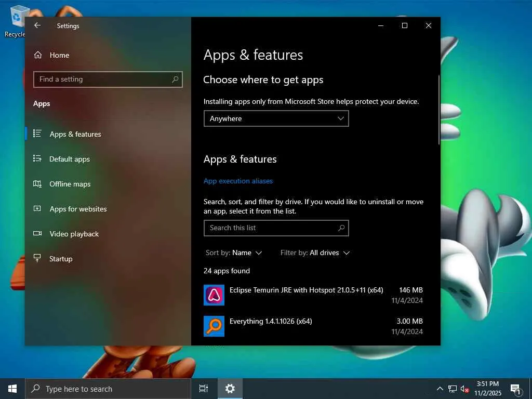Select Eclipse Temurin JRE app icon
This screenshot has width=532, height=399.
coord(214,295)
